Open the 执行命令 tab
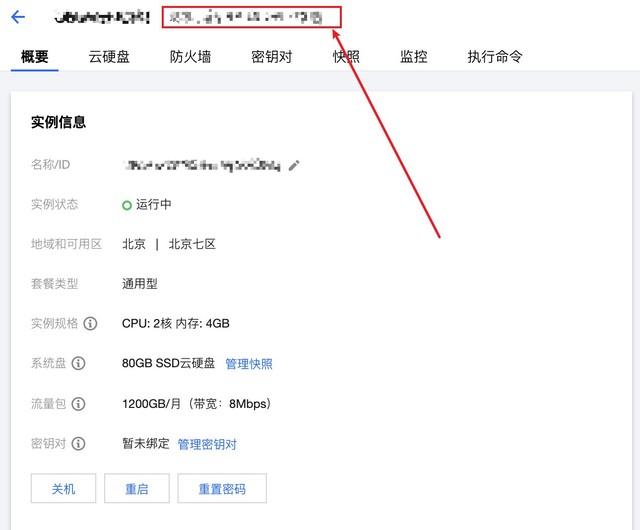 [494, 57]
